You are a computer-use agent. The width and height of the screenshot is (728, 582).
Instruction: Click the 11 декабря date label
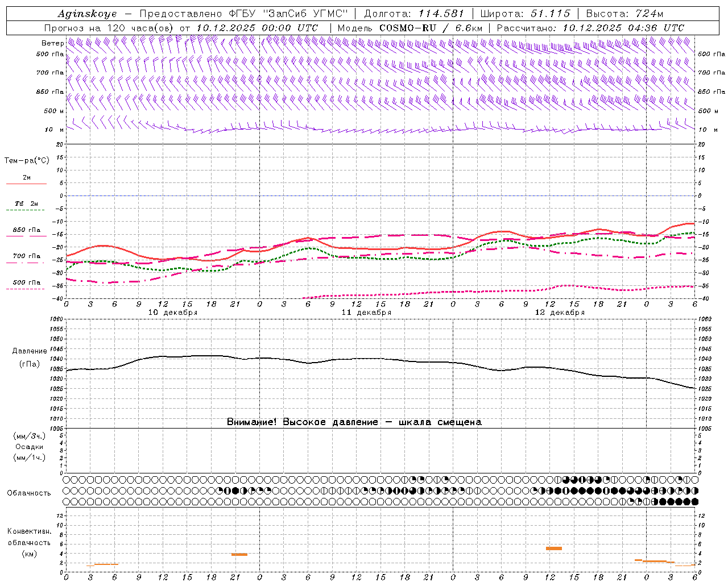pos(366,313)
